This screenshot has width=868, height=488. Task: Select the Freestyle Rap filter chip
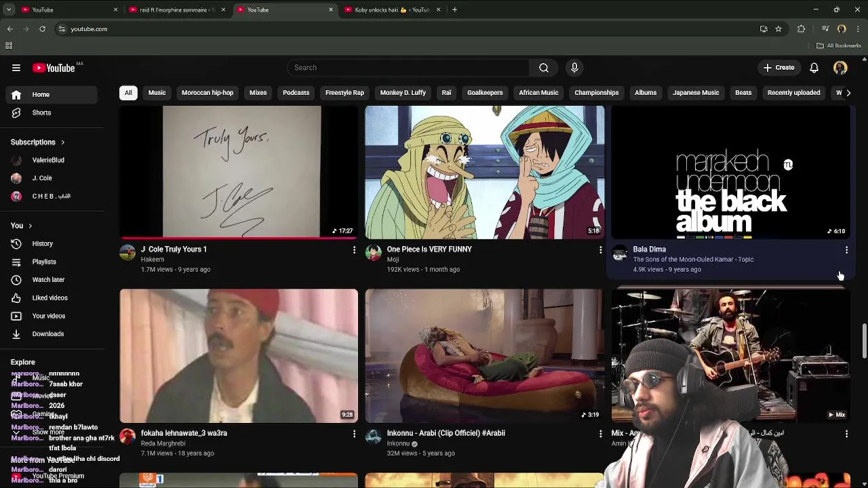tap(344, 93)
